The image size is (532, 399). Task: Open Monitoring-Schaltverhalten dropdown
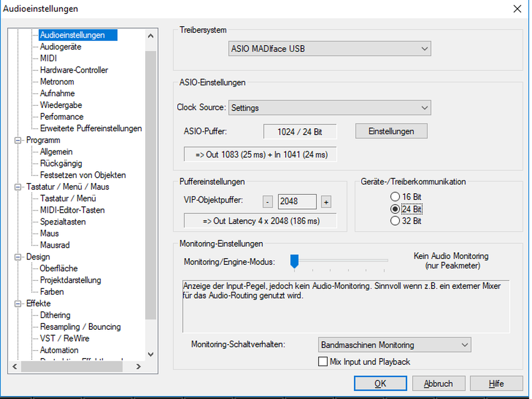coord(394,345)
